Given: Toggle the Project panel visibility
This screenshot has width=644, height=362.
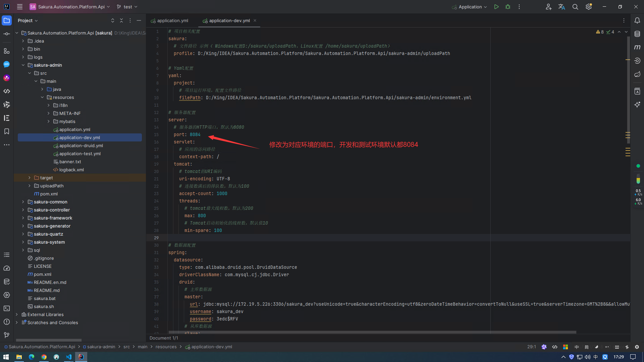Looking at the screenshot, I should click(7, 20).
